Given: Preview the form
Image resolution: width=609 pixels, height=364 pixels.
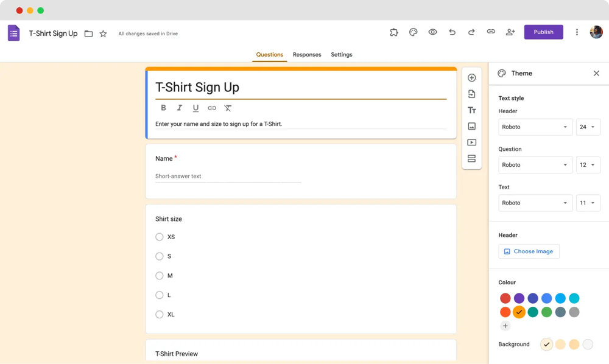Looking at the screenshot, I should 432,32.
